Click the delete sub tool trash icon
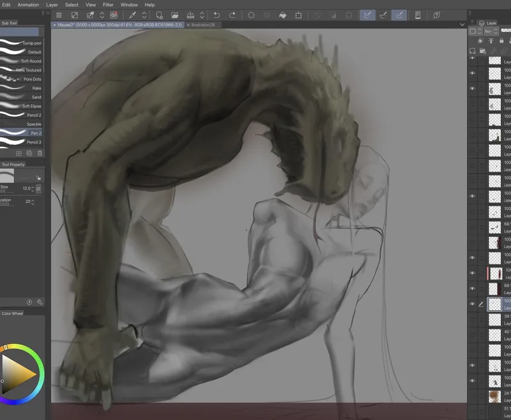 [x=40, y=153]
